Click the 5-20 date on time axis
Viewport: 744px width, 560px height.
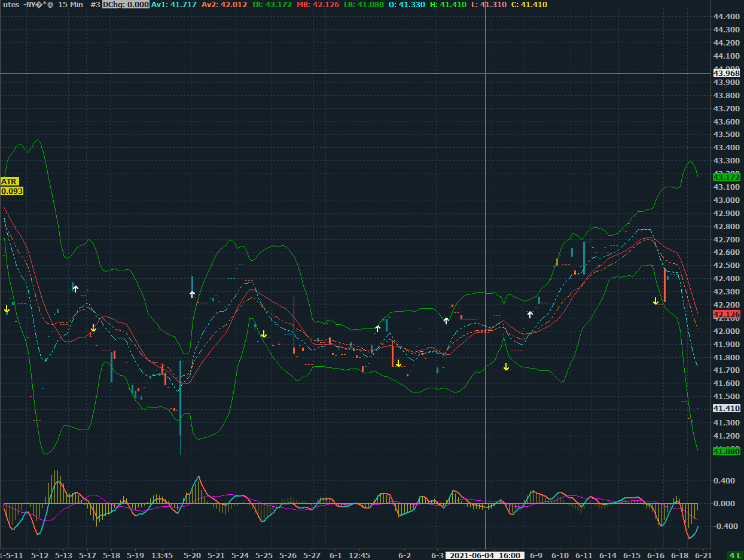(192, 555)
